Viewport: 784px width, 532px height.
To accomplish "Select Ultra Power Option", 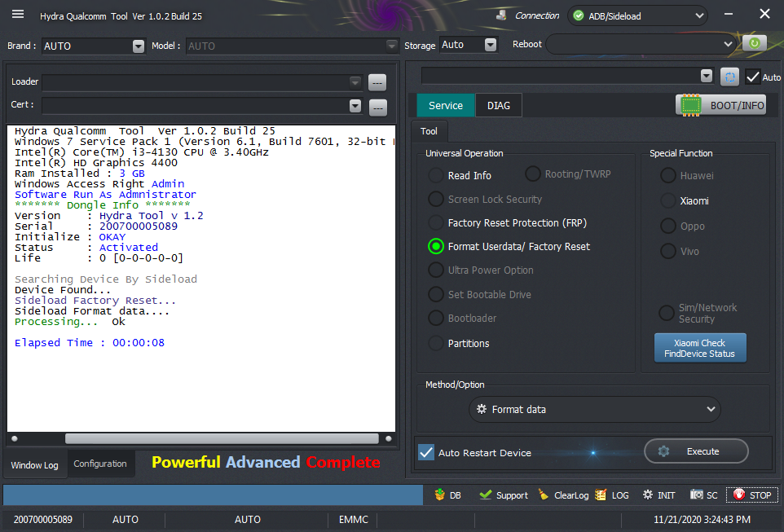I will [436, 270].
